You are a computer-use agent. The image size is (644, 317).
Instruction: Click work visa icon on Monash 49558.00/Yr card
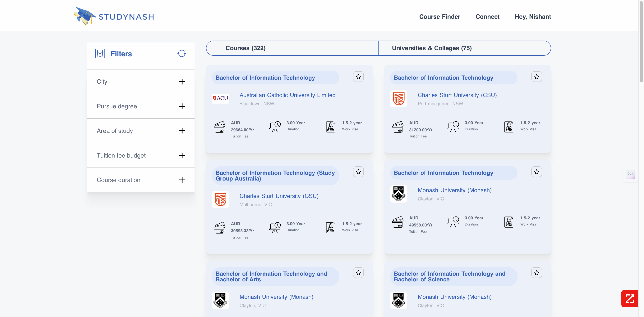point(509,222)
